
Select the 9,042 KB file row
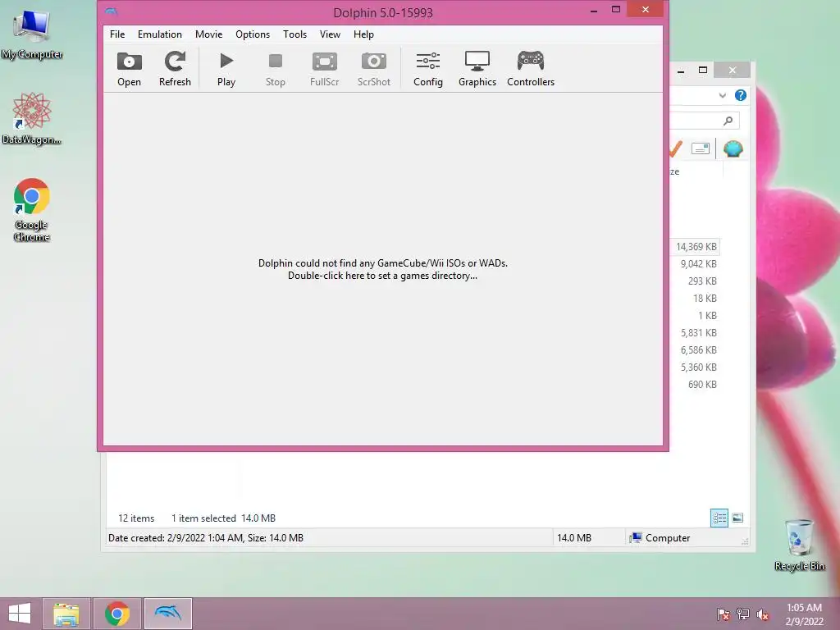[695, 264]
